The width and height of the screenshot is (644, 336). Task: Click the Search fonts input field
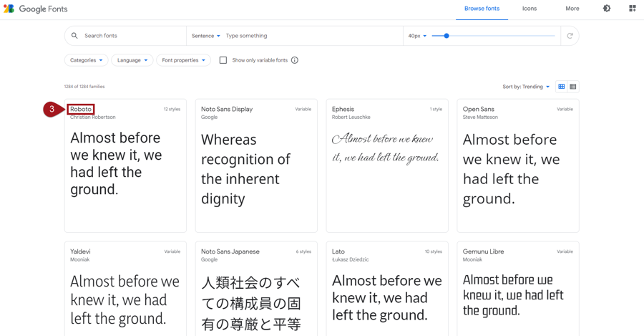132,36
